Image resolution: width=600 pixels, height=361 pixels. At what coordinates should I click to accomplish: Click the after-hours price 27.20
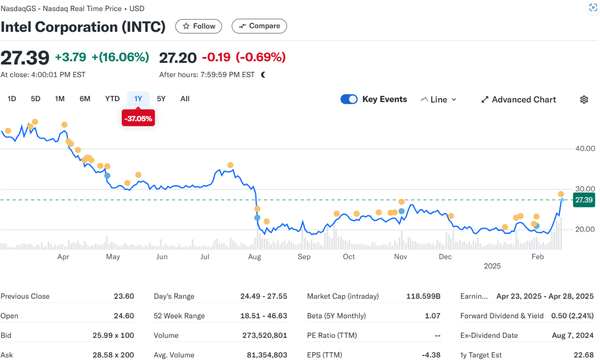(x=178, y=58)
